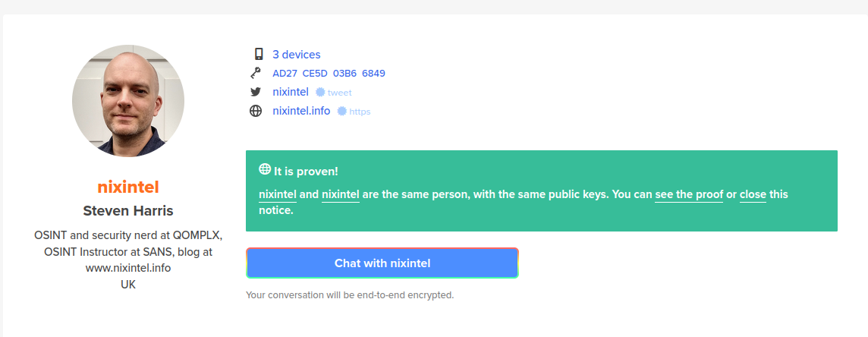Click the verified badge next to https
Viewport: 868px width, 337px height.
pyautogui.click(x=342, y=112)
